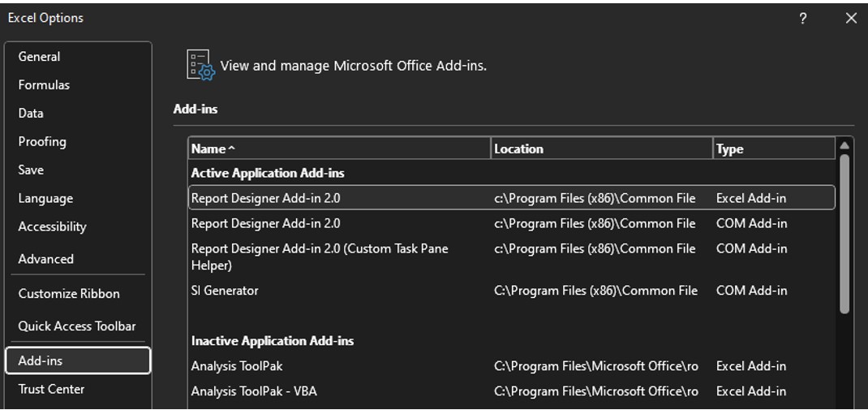The width and height of the screenshot is (868, 410).
Task: Click Active Application Add-ins group heading
Action: pos(268,173)
